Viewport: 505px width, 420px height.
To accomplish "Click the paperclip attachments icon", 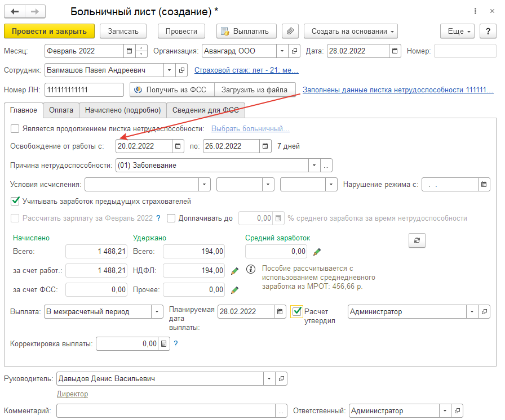I will coord(290,31).
